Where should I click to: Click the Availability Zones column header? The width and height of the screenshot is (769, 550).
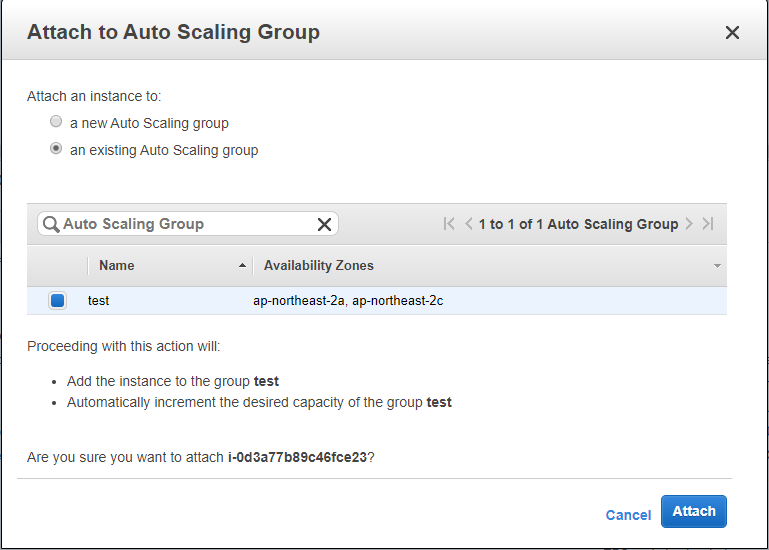(x=318, y=266)
